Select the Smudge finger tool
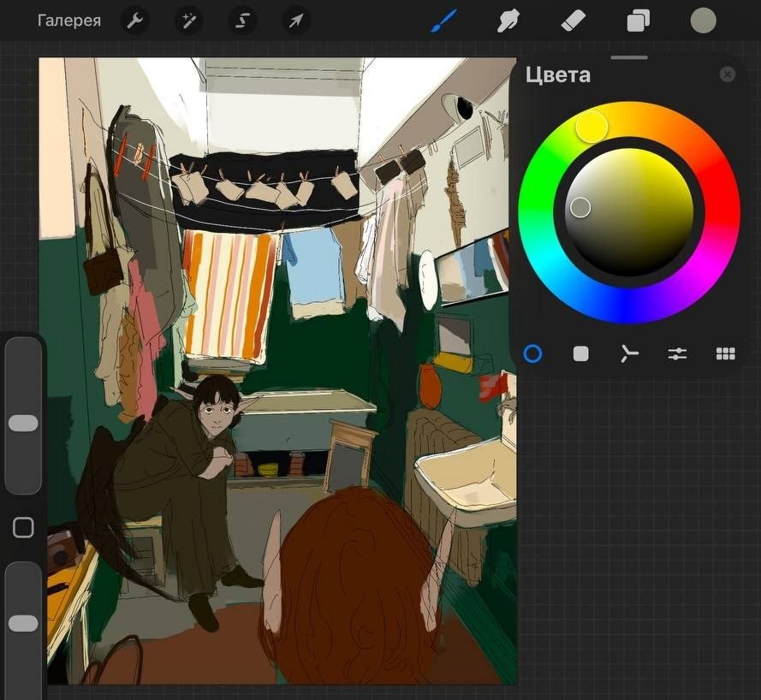Image resolution: width=761 pixels, height=700 pixels. pyautogui.click(x=508, y=21)
